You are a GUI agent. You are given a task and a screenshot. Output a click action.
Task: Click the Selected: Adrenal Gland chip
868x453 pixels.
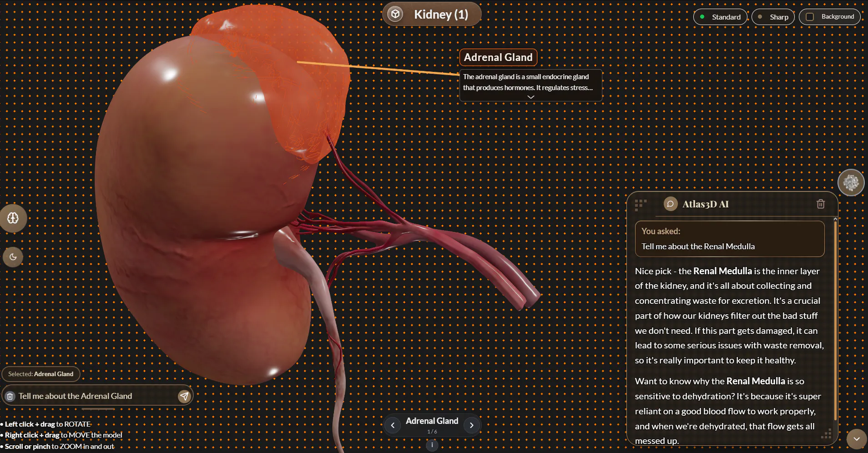41,374
